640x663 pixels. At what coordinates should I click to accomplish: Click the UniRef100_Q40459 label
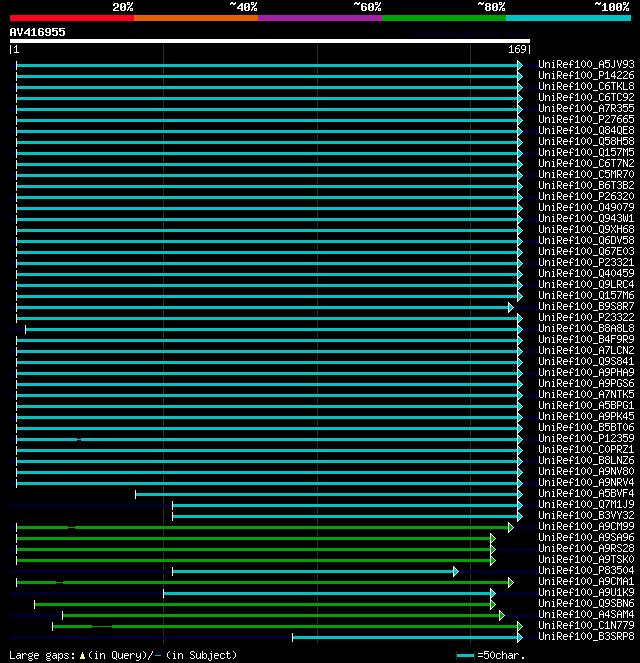(x=586, y=274)
